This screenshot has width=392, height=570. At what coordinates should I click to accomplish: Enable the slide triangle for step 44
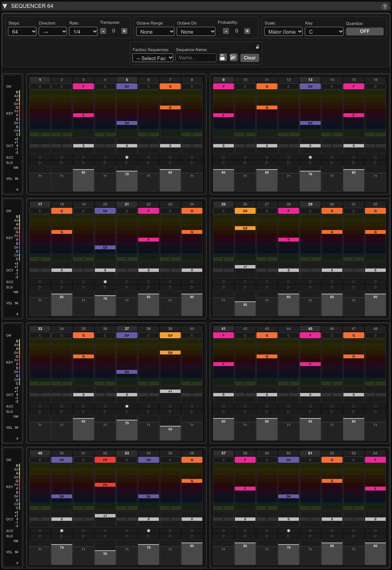point(289,411)
